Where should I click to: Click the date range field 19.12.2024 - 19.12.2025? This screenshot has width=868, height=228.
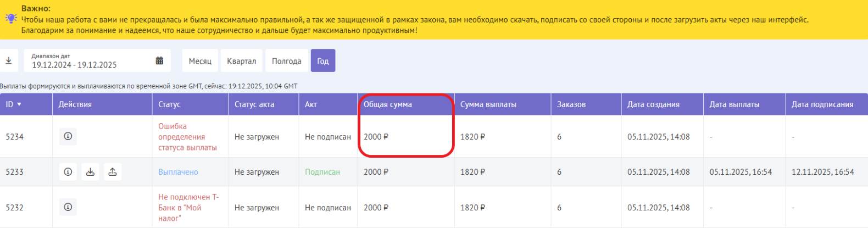coord(88,64)
